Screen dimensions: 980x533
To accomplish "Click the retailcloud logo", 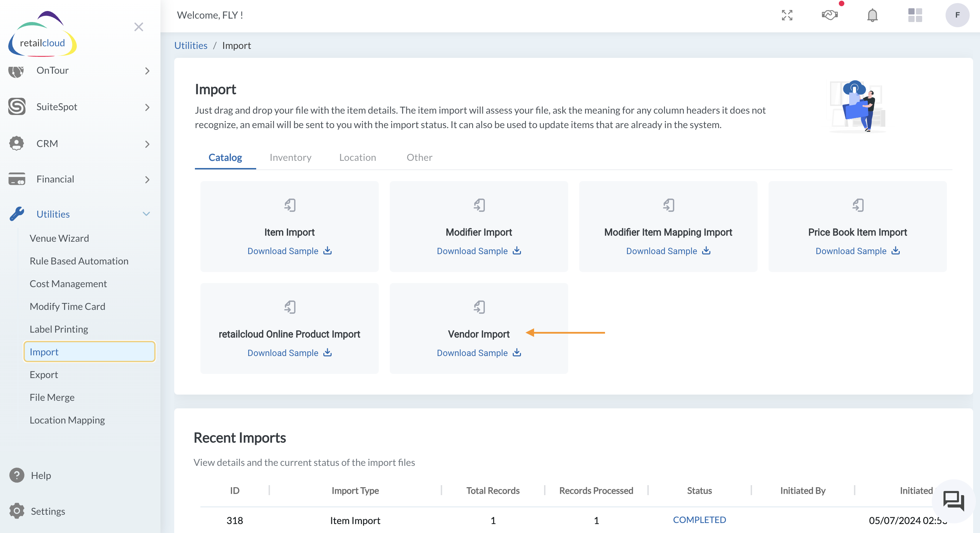I will coord(43,34).
